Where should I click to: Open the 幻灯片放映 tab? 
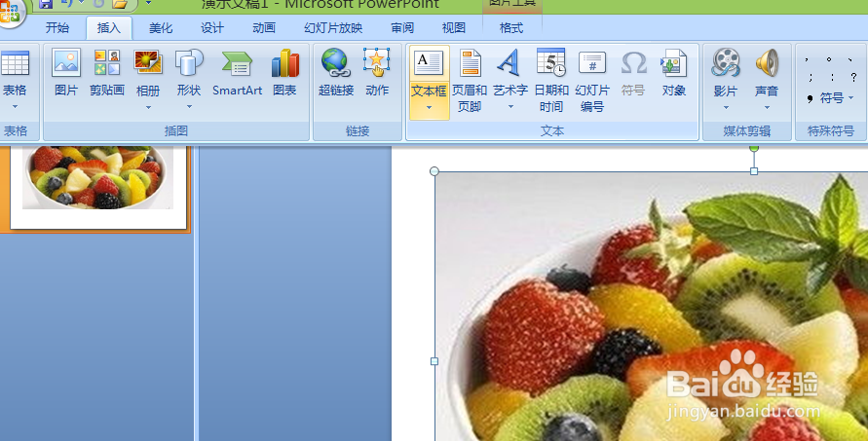333,28
